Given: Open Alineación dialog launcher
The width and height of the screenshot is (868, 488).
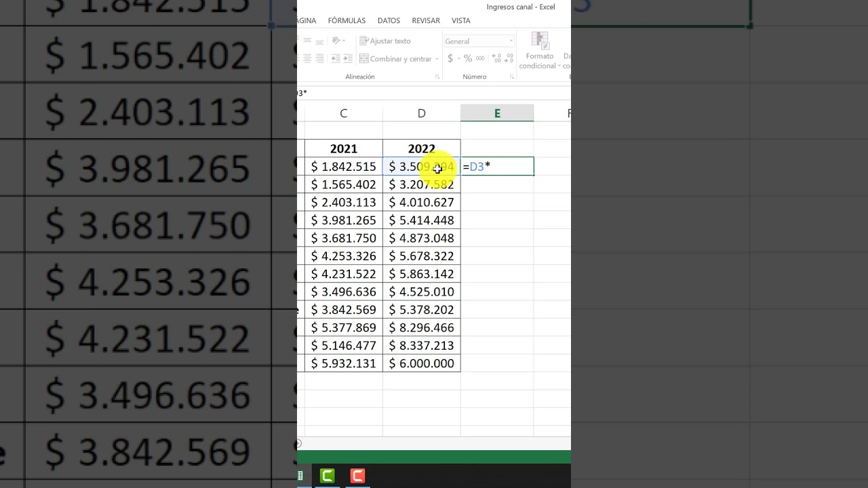Looking at the screenshot, I should tap(437, 77).
